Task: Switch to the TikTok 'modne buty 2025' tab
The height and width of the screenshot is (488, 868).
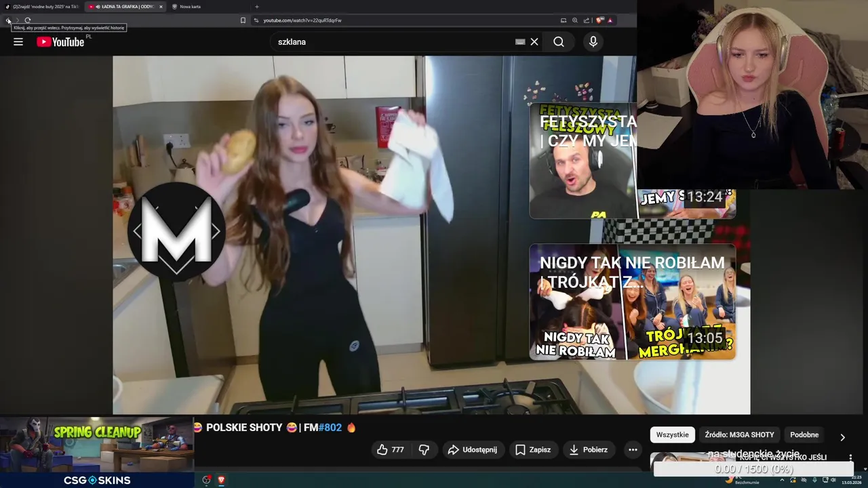Action: [42, 7]
